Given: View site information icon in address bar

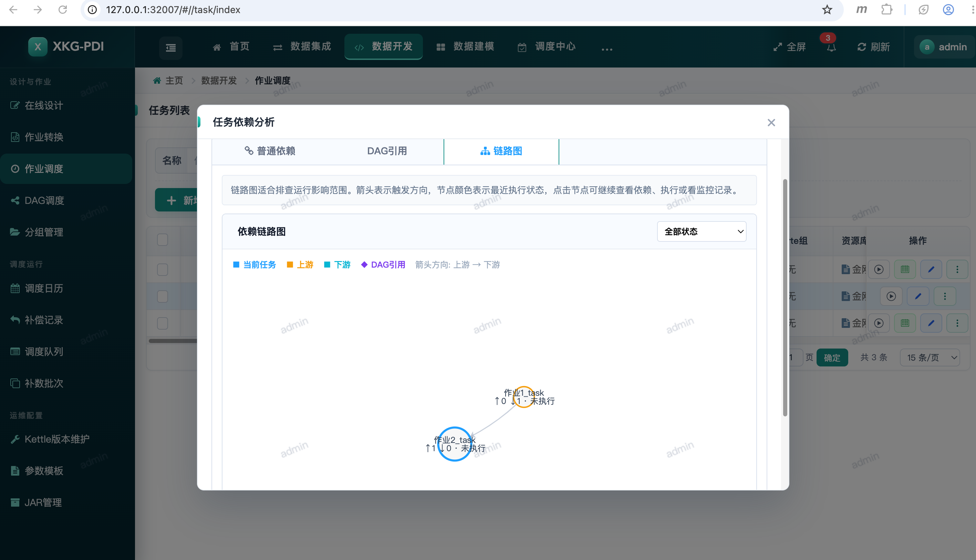Looking at the screenshot, I should pos(92,10).
